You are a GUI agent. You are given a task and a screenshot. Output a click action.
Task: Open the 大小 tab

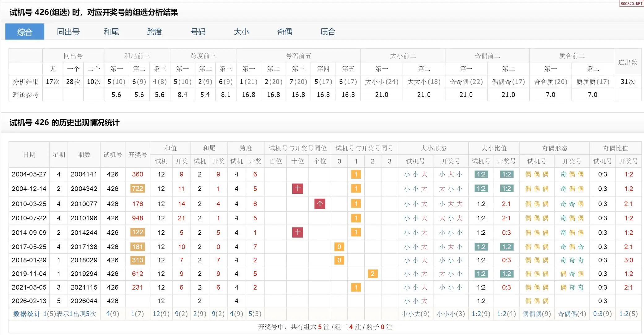click(x=241, y=32)
